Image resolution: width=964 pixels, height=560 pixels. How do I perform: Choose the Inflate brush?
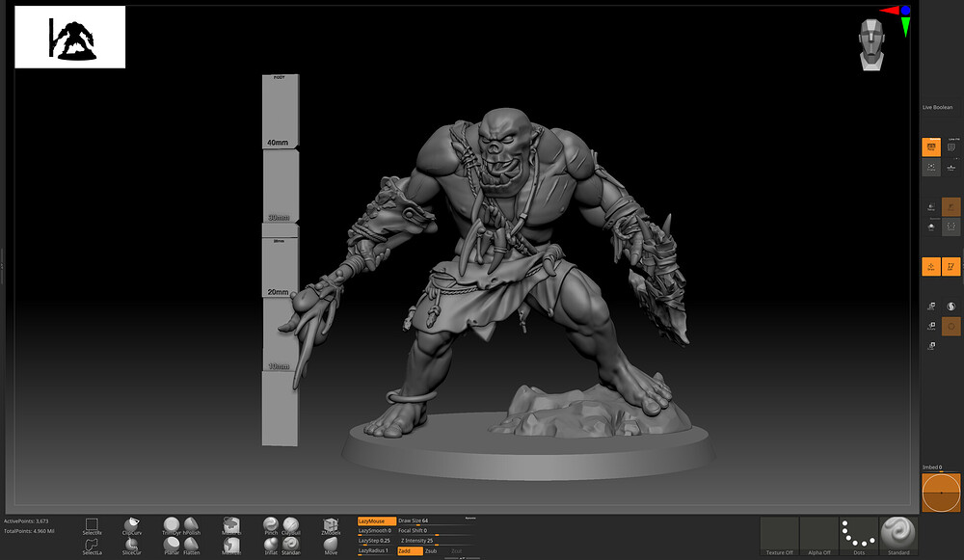tap(271, 546)
